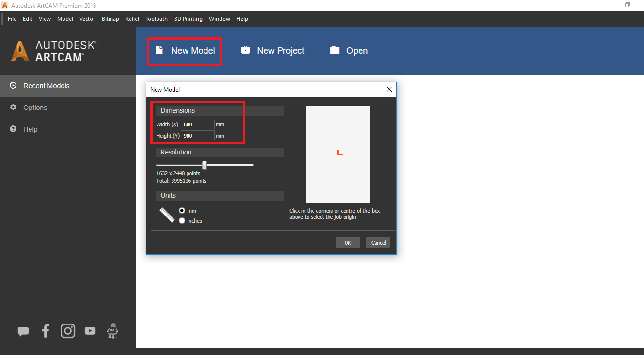This screenshot has width=644, height=355.
Task: Open the Help menu in menu bar
Action: [242, 19]
